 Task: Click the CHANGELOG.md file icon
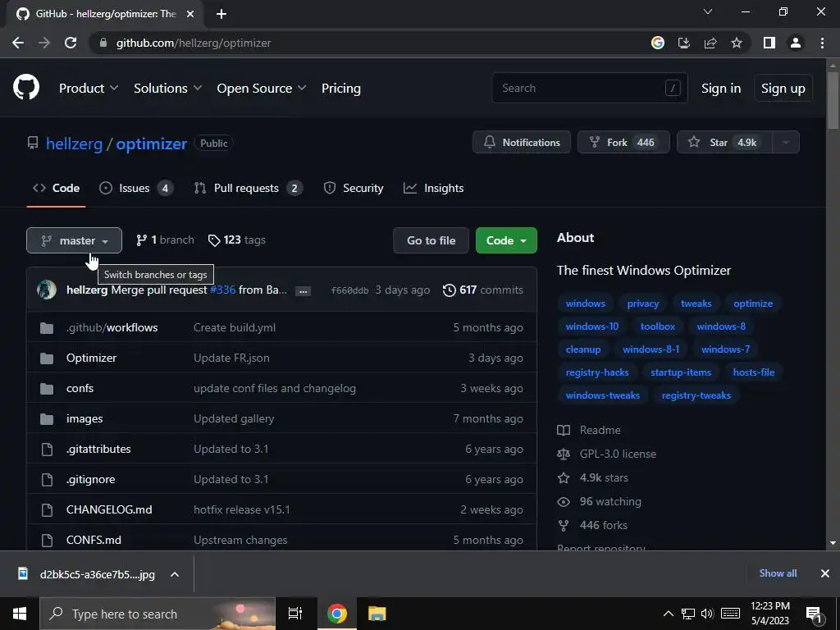pos(47,509)
